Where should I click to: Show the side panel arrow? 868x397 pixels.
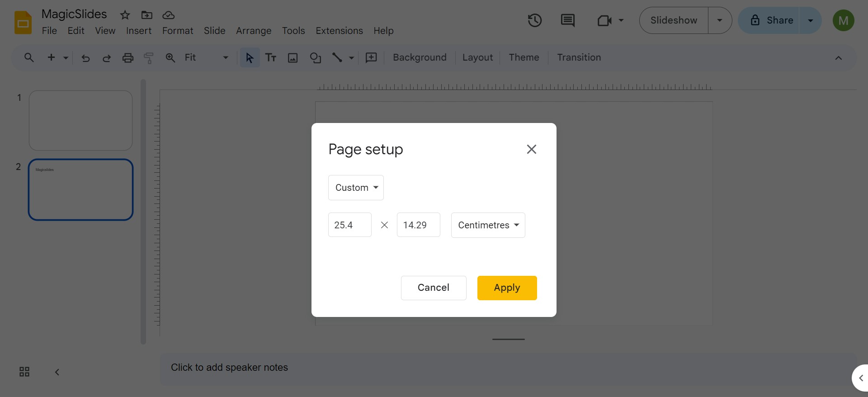tap(861, 378)
